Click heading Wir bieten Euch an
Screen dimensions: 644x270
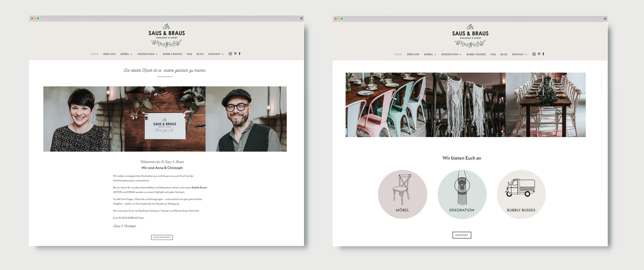point(462,158)
